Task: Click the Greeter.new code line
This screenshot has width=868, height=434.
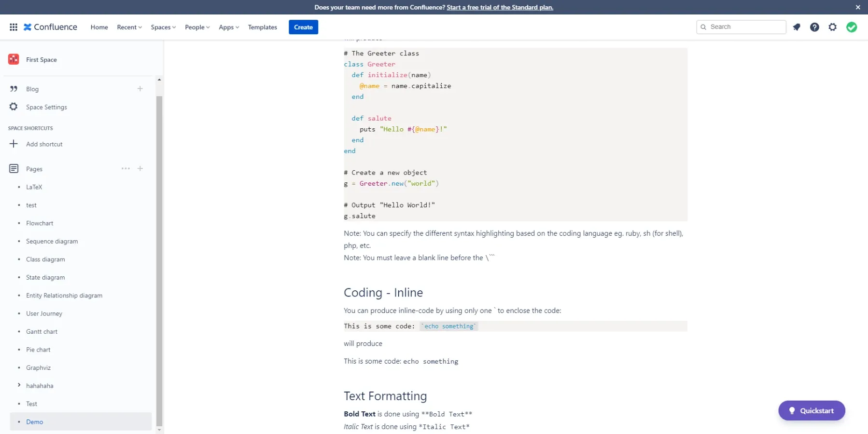Action: (391, 183)
